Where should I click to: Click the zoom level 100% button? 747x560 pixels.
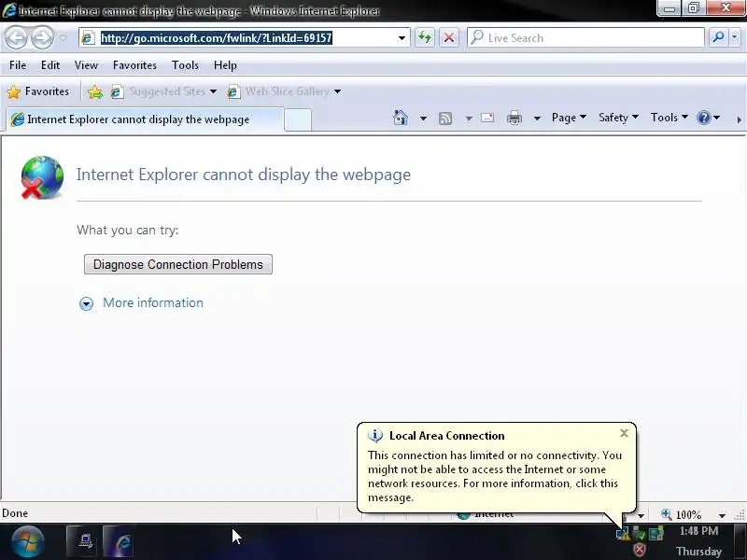pyautogui.click(x=683, y=515)
